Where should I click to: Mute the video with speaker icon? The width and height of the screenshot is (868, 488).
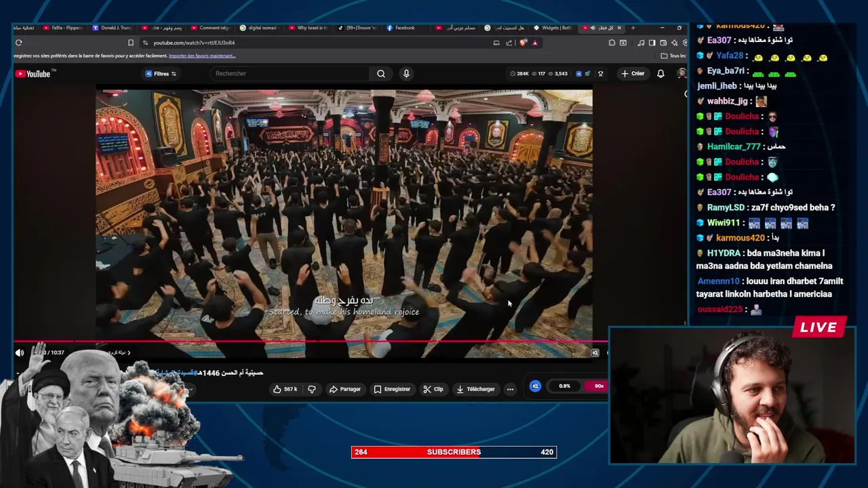pyautogui.click(x=20, y=352)
